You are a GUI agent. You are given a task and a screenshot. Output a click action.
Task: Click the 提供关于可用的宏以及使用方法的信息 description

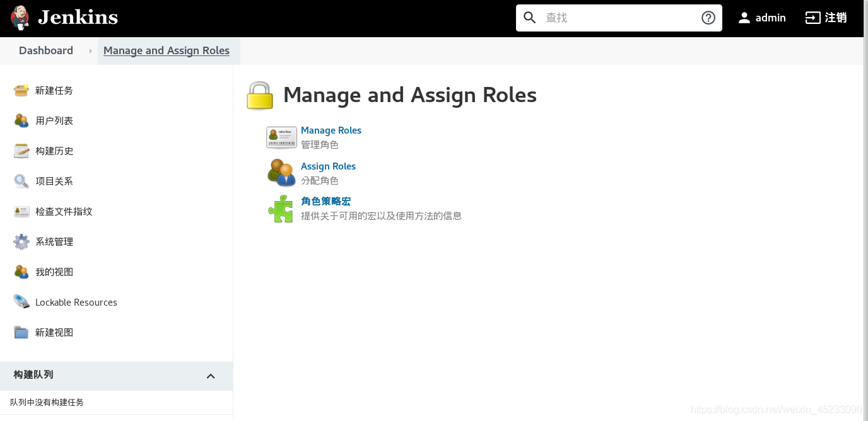(381, 216)
